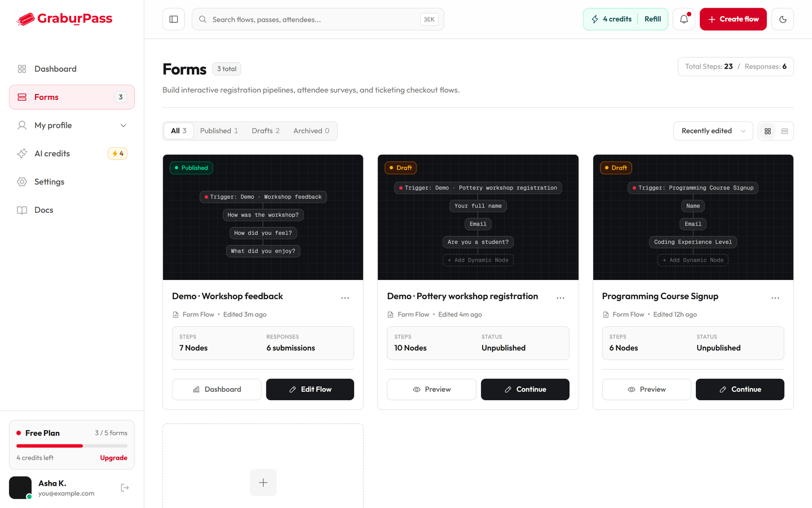Click the Upgrade link
Viewport: 812px width, 508px height.
pos(114,458)
